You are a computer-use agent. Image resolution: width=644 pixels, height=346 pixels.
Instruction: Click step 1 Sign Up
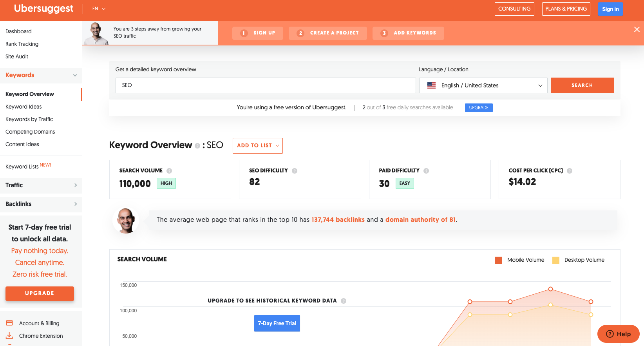pos(259,33)
